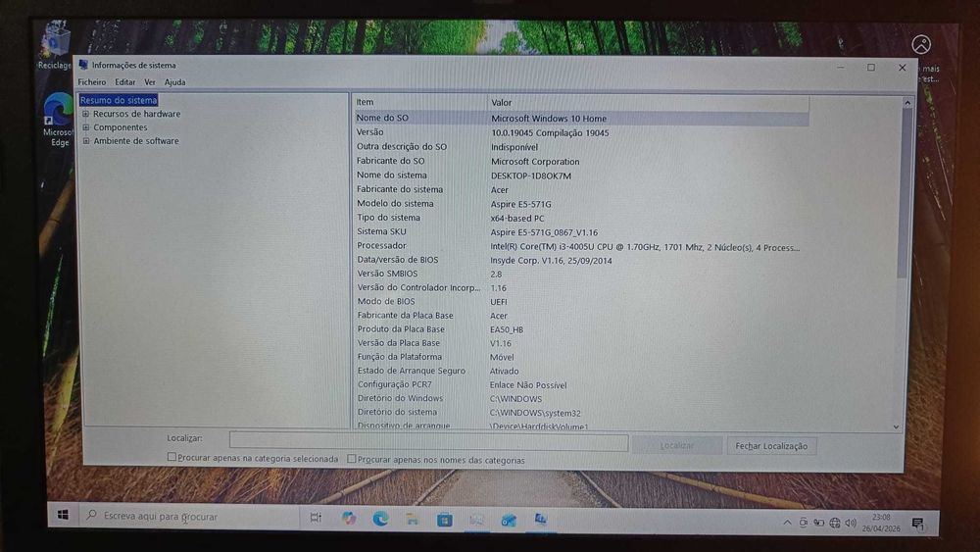The width and height of the screenshot is (980, 552).
Task: Click the Localizar button
Action: [677, 445]
